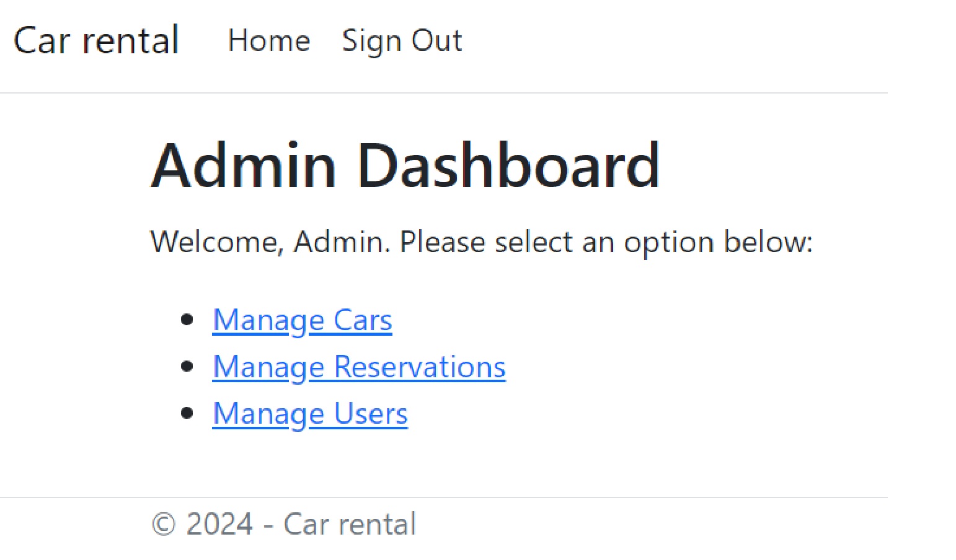
Task: Click the word Reservations in the list
Action: (420, 367)
